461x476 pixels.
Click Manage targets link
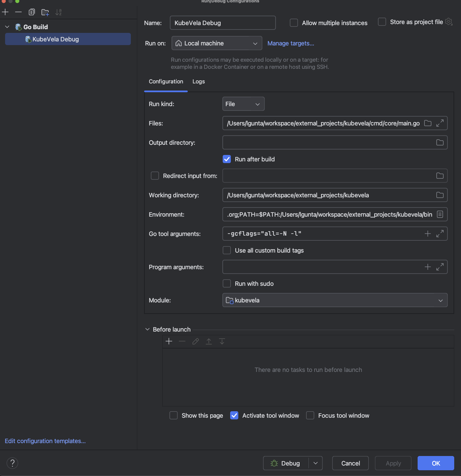(290, 43)
